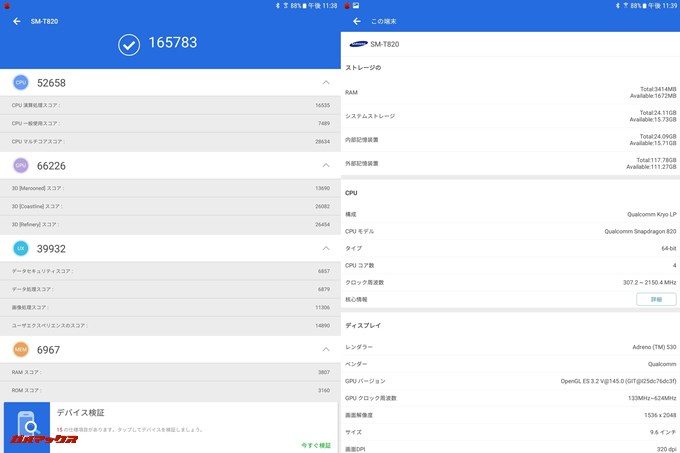Tap the この端末 title in the right header
This screenshot has height=453, width=680.
click(384, 21)
